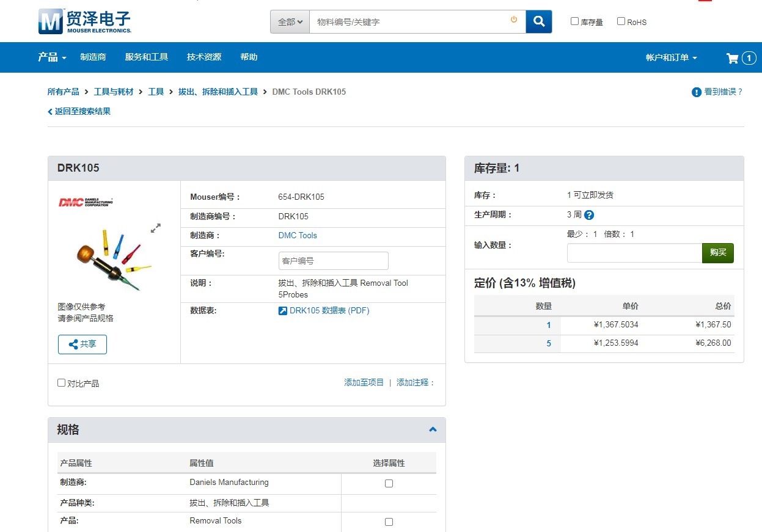Click the total price ¥1,367.50

(713, 325)
